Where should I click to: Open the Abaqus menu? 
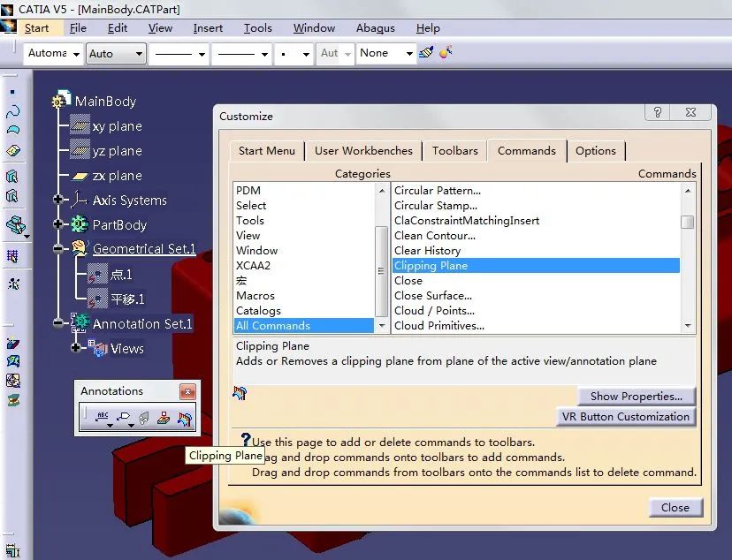pos(376,28)
